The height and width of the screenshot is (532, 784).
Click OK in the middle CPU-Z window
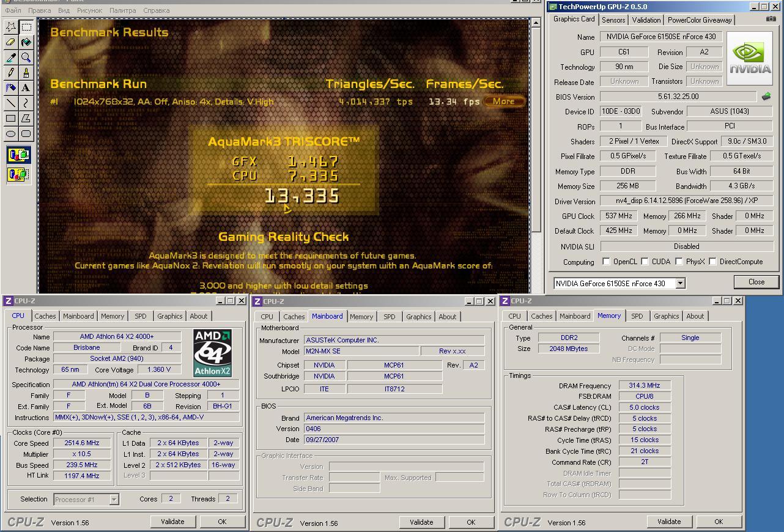pyautogui.click(x=471, y=522)
